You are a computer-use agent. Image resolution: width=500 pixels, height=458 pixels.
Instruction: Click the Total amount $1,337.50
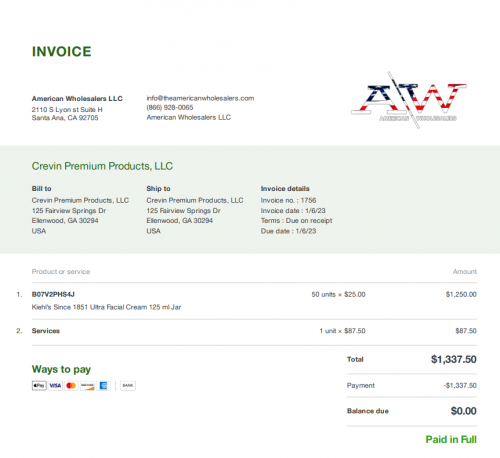pyautogui.click(x=454, y=359)
